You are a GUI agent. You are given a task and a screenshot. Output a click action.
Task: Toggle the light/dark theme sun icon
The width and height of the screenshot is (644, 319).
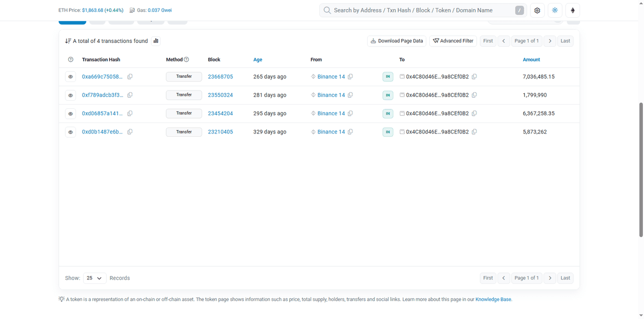555,10
